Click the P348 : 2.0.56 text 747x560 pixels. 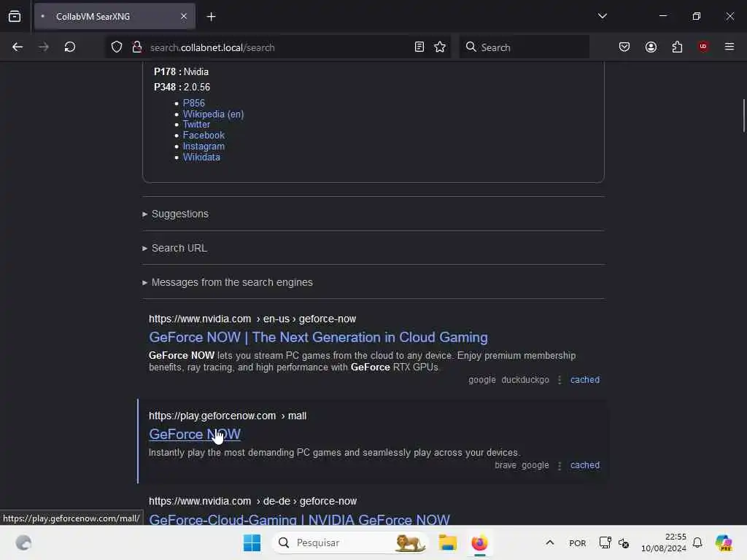click(x=182, y=87)
